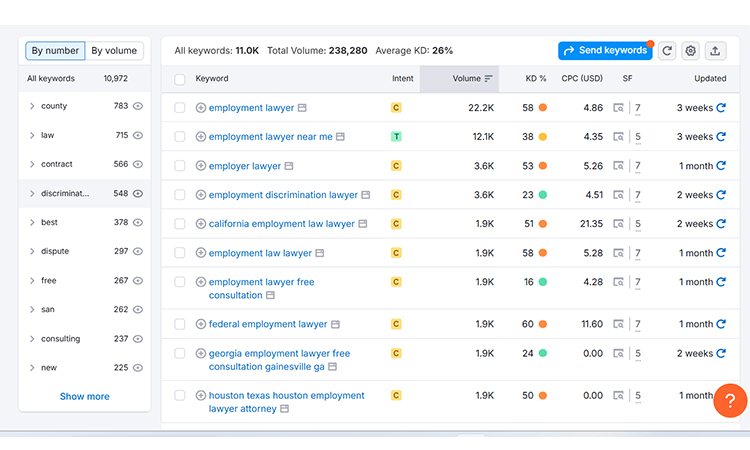
Task: Open 'employment lawyer free consultation' keyword link
Action: 261,288
